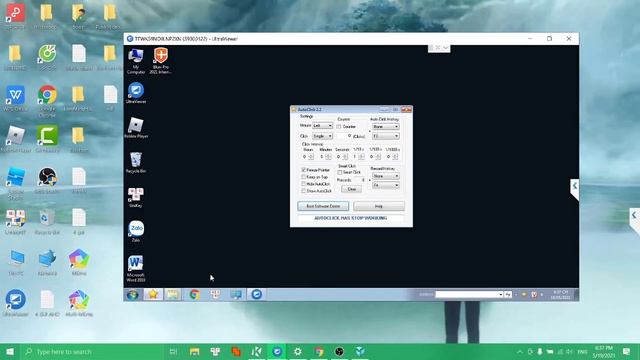Click the remote taskbar address input field
Image resolution: width=640 pixels, height=360 pixels.
(467, 294)
